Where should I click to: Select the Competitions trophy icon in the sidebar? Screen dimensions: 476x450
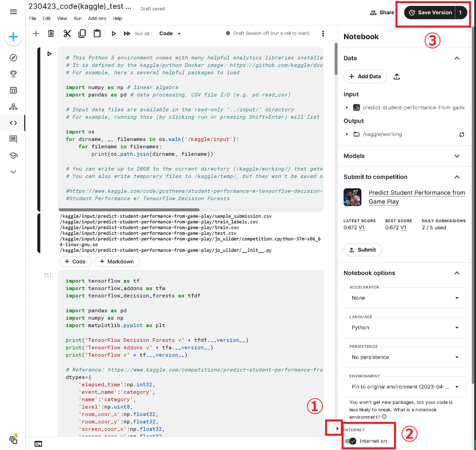coord(13,74)
